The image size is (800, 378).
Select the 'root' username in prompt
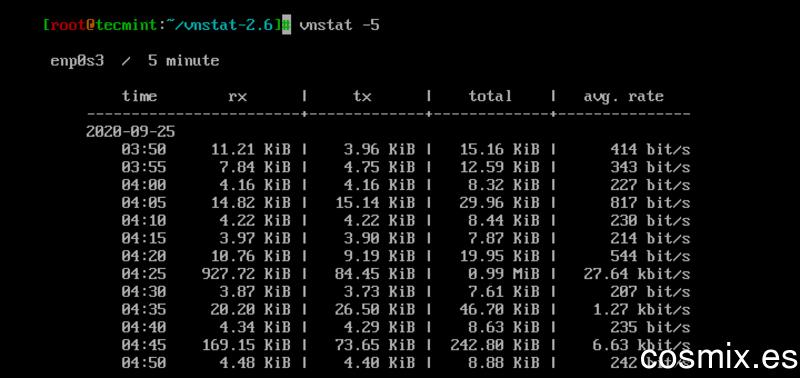67,26
